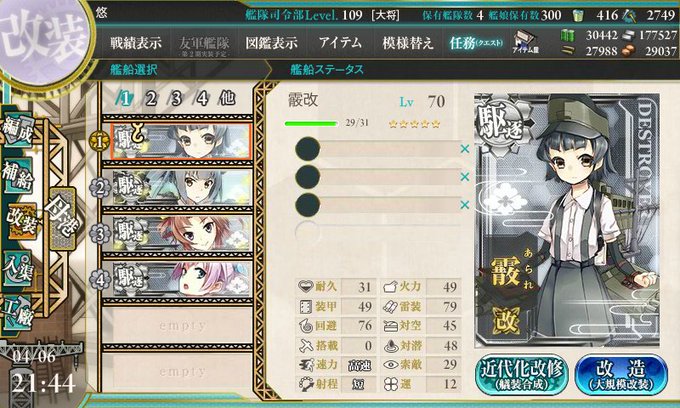The height and width of the screenshot is (408, 680).
Task: Open the アイテム屋 item shop icon
Action: (525, 42)
